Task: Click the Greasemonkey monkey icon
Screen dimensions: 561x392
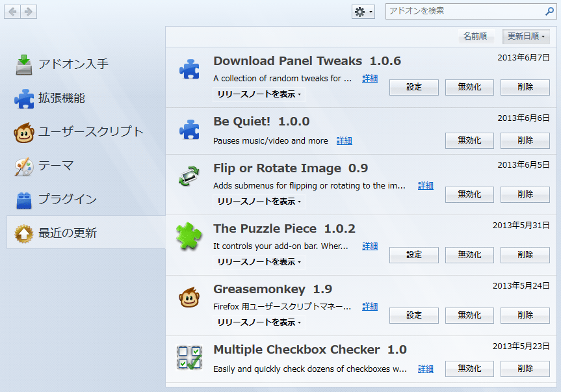Action: pyautogui.click(x=189, y=297)
